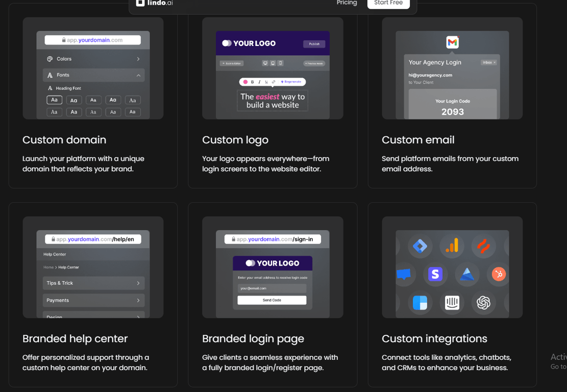Click the login code 2093
The image size is (567, 392).
[453, 112]
